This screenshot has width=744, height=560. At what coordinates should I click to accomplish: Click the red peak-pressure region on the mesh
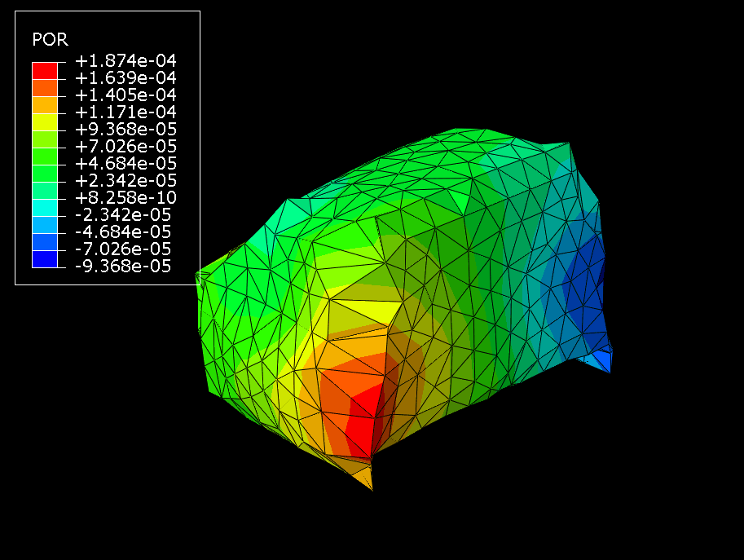pyautogui.click(x=365, y=416)
